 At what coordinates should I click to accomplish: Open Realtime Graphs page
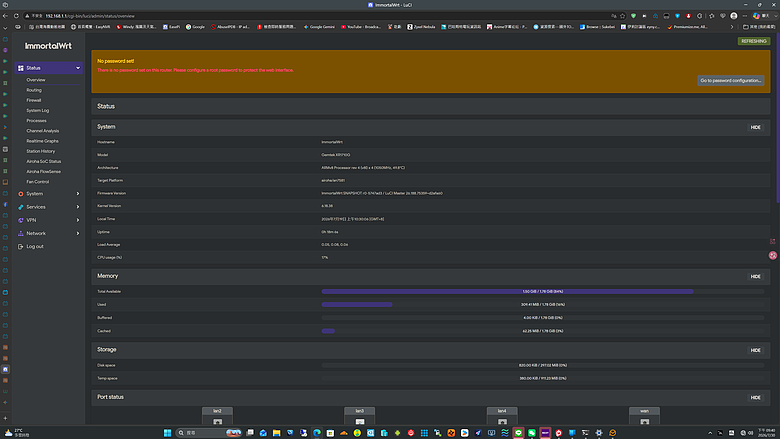(x=42, y=141)
